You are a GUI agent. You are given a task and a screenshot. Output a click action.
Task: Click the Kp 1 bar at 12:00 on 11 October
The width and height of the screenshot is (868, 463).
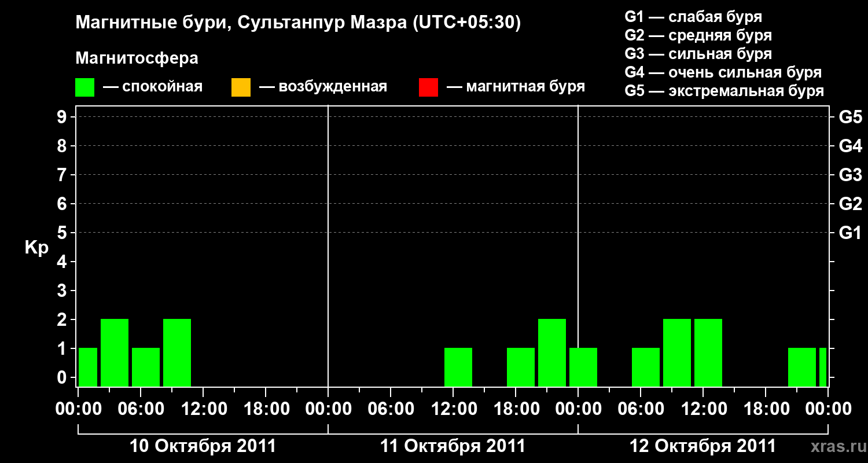pos(458,367)
